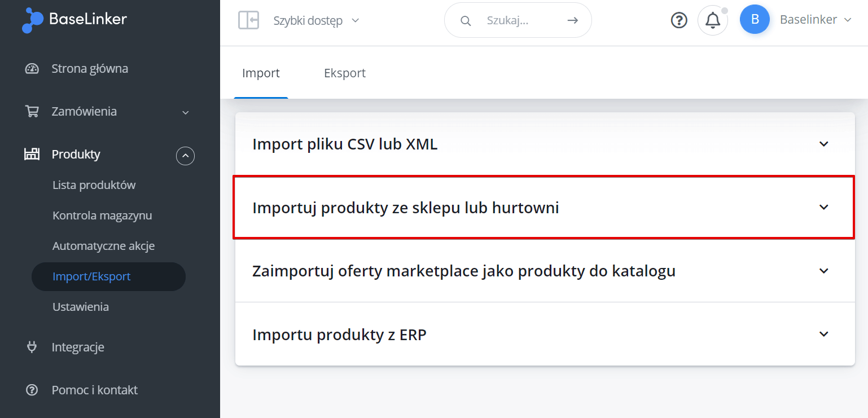Open the Szybki dostęp dropdown

tap(316, 21)
